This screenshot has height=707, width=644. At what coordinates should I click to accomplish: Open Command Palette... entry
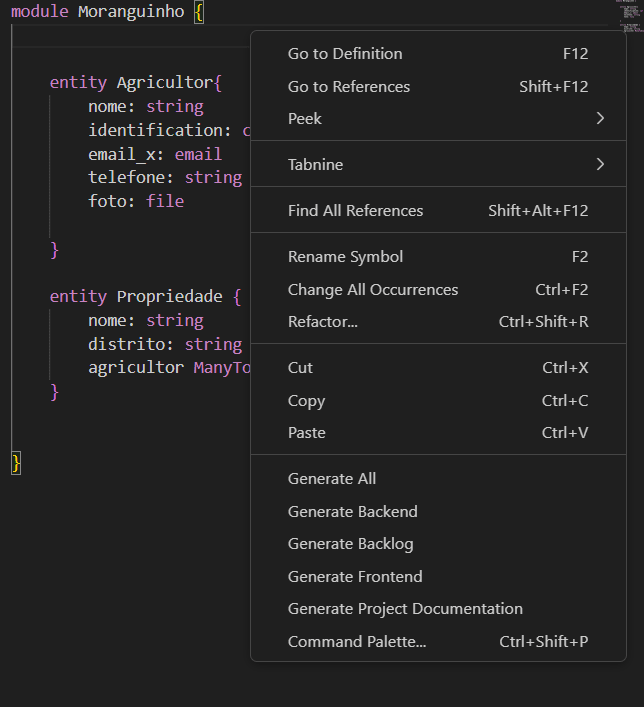pyautogui.click(x=438, y=641)
